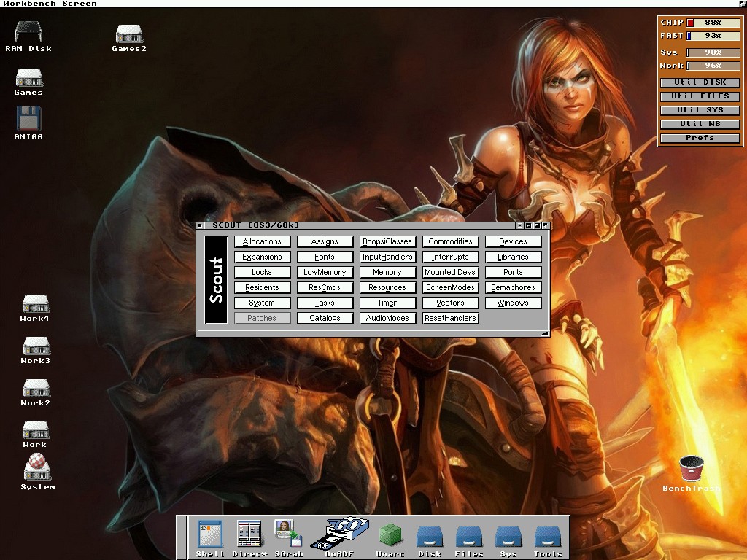Click the Scout logo image

point(216,279)
